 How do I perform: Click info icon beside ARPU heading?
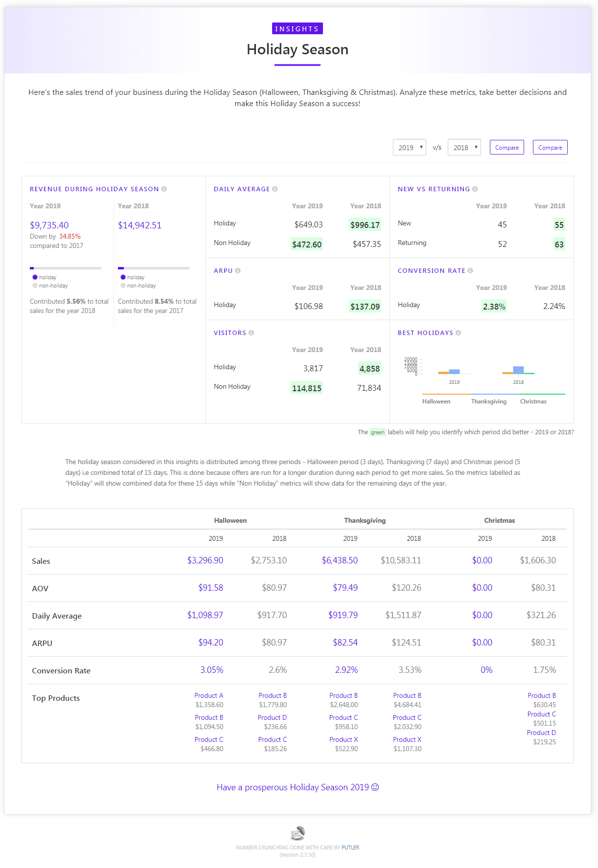(x=238, y=271)
